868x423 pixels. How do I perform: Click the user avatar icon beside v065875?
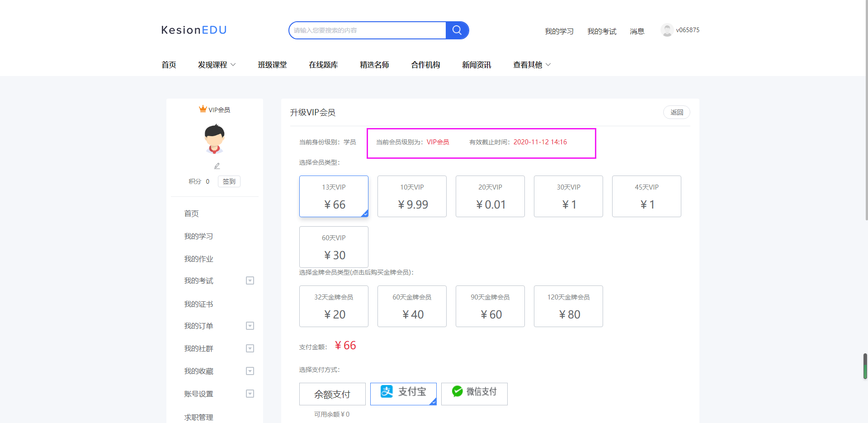pos(667,30)
